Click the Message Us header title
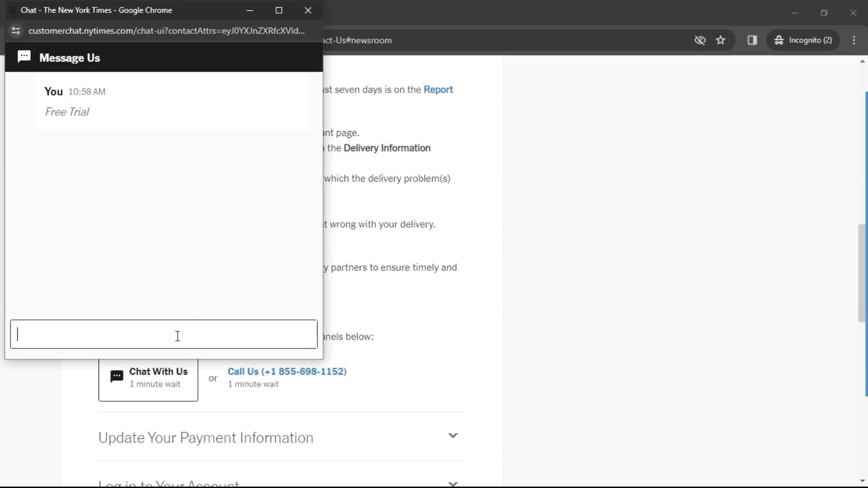868x488 pixels. [x=70, y=58]
